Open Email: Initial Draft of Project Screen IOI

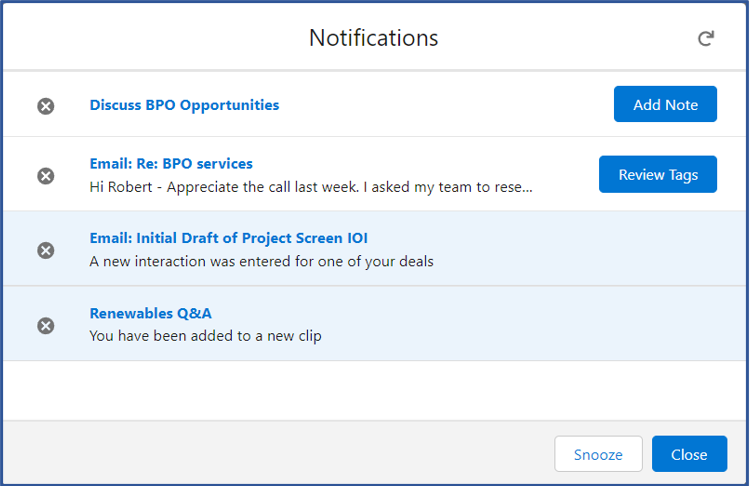pyautogui.click(x=228, y=238)
